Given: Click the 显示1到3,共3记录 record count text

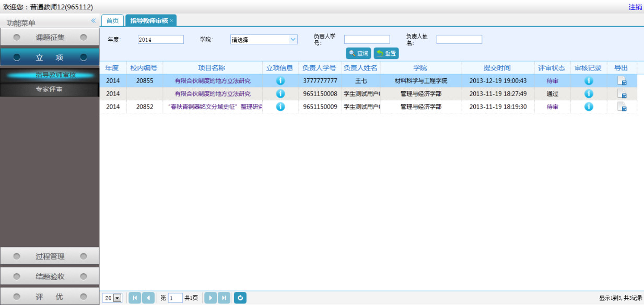Looking at the screenshot, I should click(x=620, y=298).
